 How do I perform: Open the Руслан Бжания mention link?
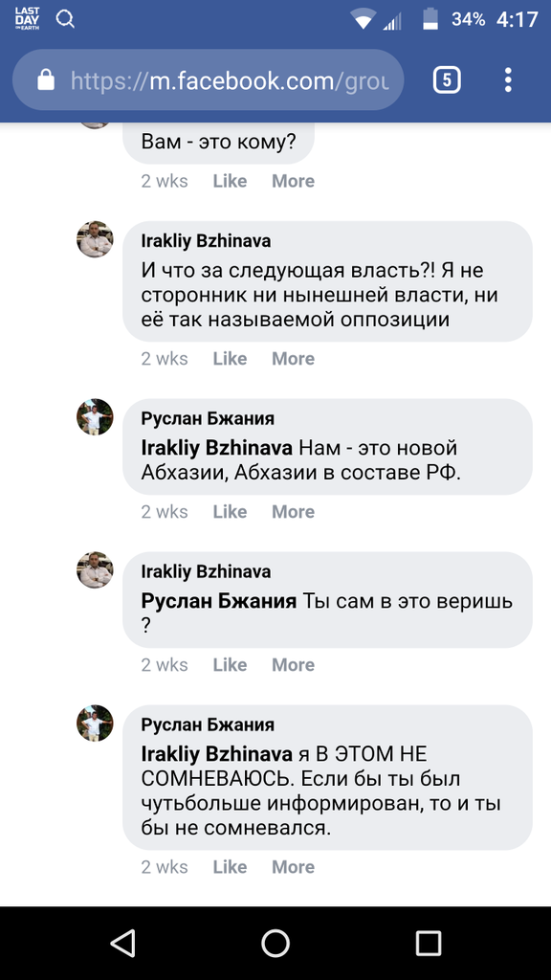(x=219, y=600)
